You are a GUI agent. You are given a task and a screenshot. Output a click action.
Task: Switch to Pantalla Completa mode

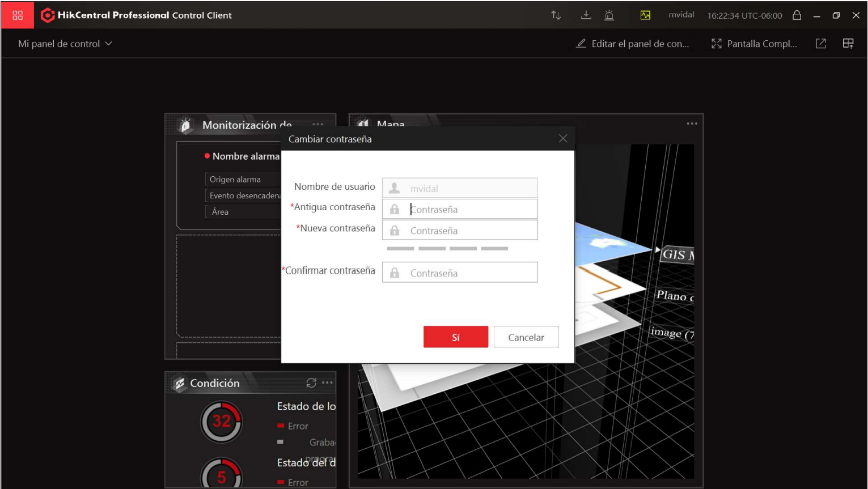(755, 44)
